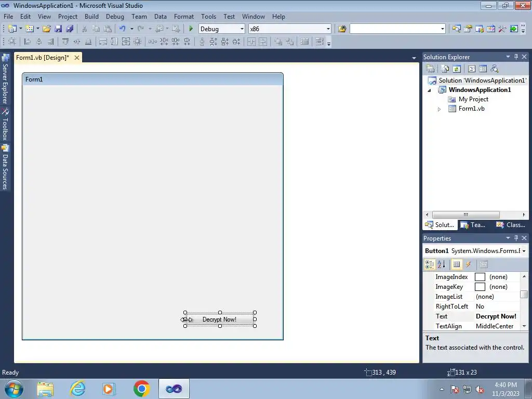
Task: Pin the Solution Explorer panel
Action: tap(516, 57)
